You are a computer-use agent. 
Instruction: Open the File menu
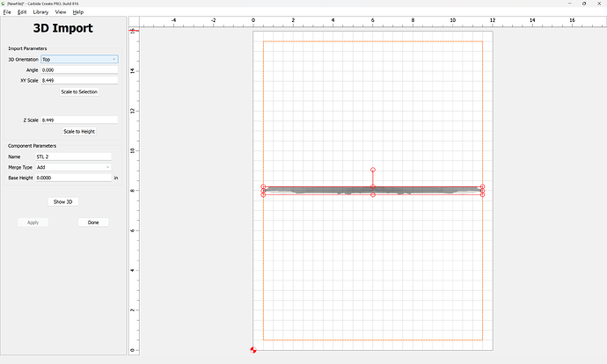pyautogui.click(x=7, y=12)
